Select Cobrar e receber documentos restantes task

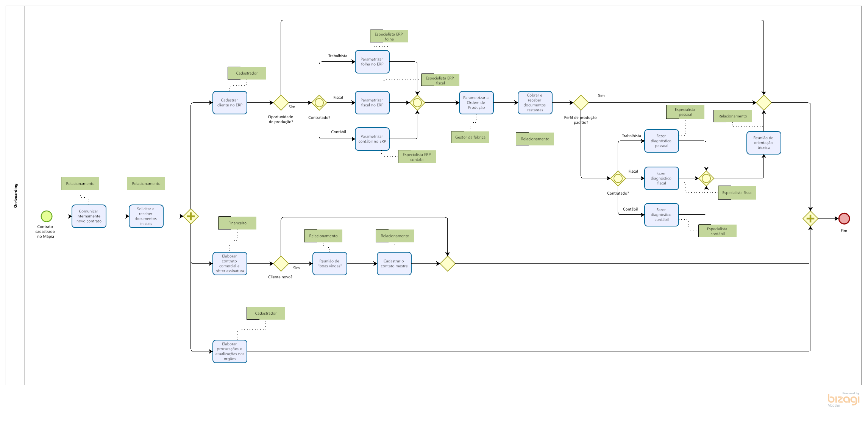coord(535,103)
